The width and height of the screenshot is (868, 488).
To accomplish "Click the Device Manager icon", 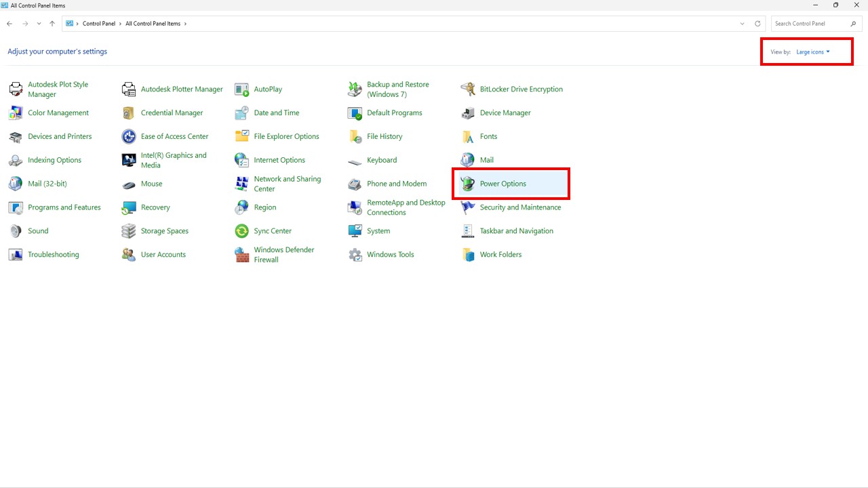I will pos(468,113).
